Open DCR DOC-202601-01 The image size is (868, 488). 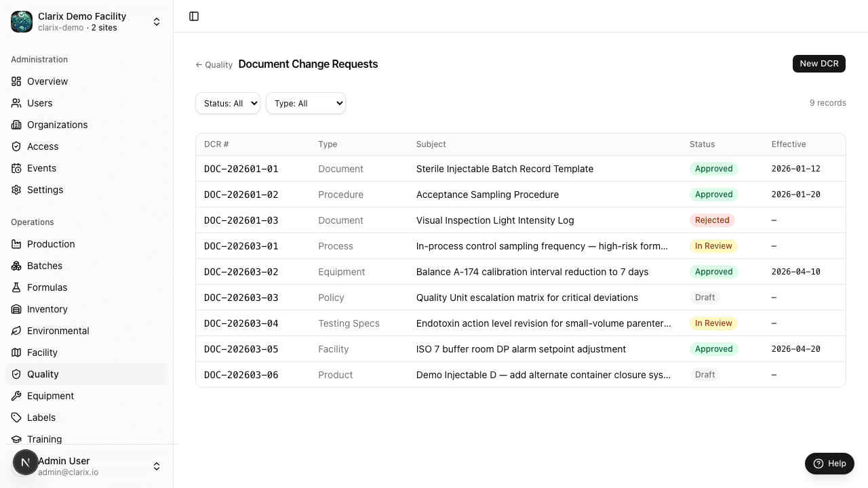(241, 169)
